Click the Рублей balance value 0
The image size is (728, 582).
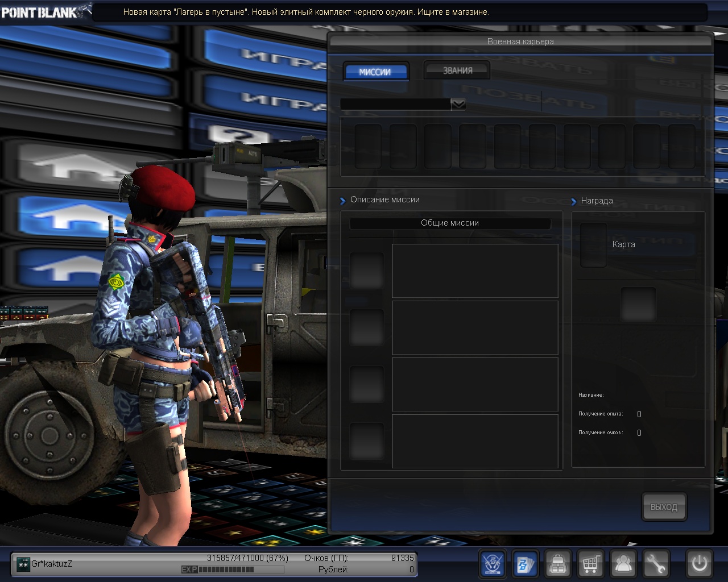[x=412, y=569]
